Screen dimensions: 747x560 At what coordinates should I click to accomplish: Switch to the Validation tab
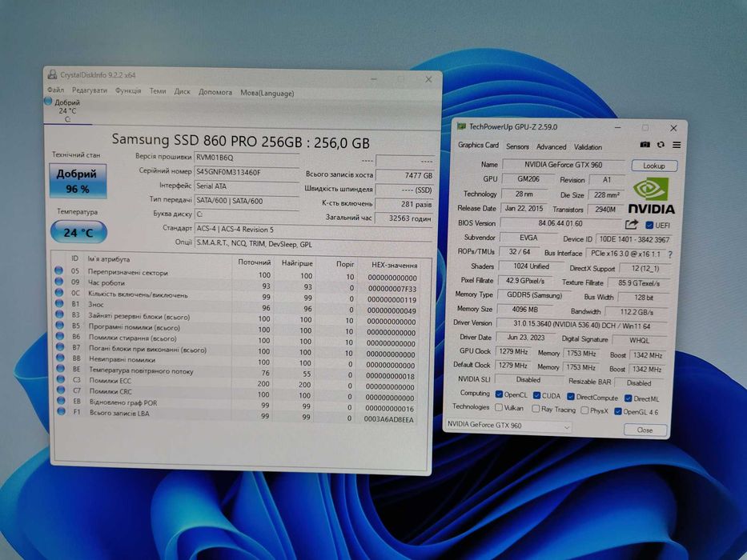588,147
